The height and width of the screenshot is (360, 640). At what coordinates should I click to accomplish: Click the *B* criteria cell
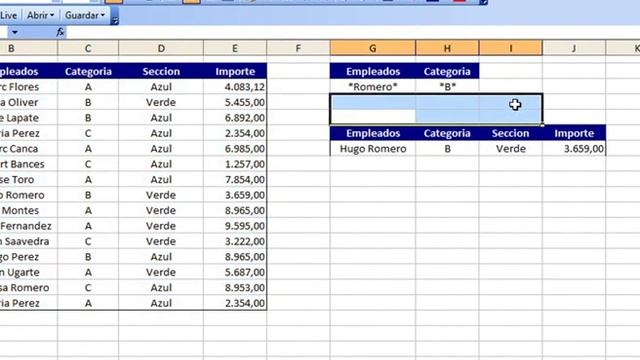point(447,87)
